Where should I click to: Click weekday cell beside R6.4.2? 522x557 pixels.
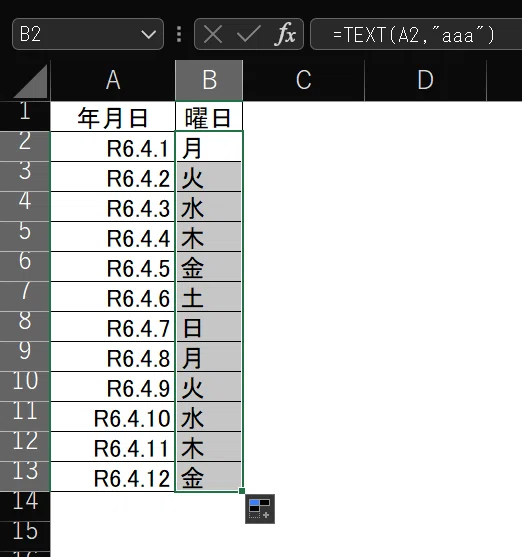pos(209,177)
